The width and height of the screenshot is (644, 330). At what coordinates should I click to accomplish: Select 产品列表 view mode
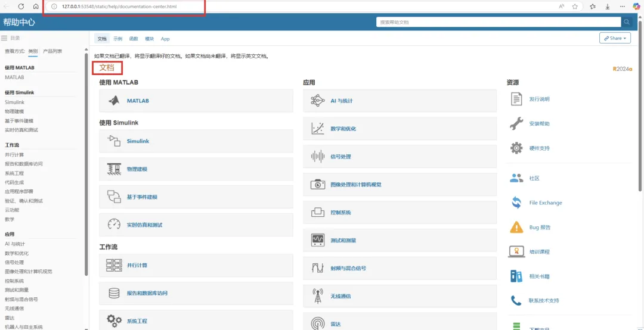pyautogui.click(x=52, y=51)
